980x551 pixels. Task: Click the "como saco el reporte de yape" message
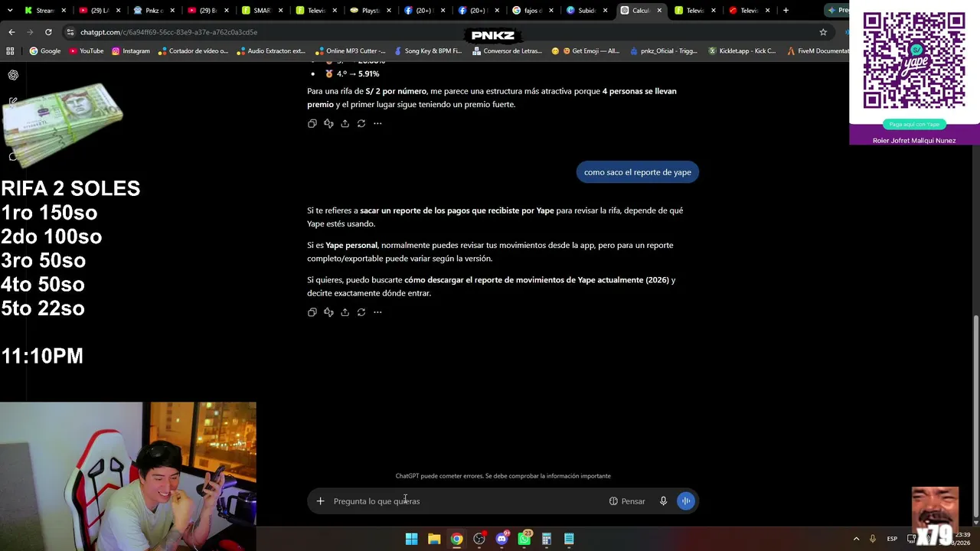coord(638,172)
